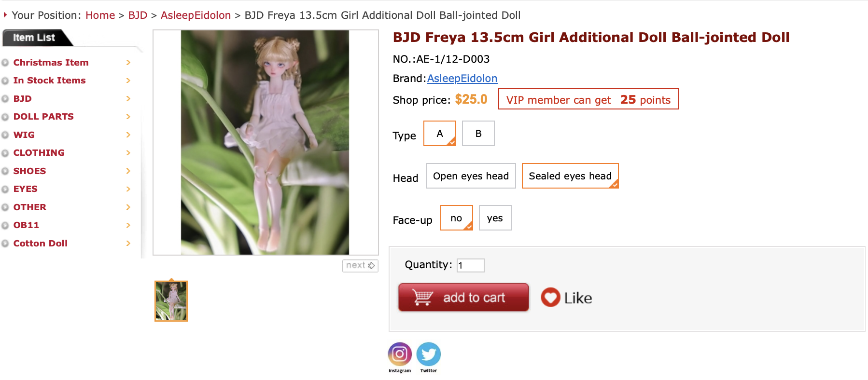Follow the AsleepEidolon brand link
The width and height of the screenshot is (868, 380).
pos(462,78)
